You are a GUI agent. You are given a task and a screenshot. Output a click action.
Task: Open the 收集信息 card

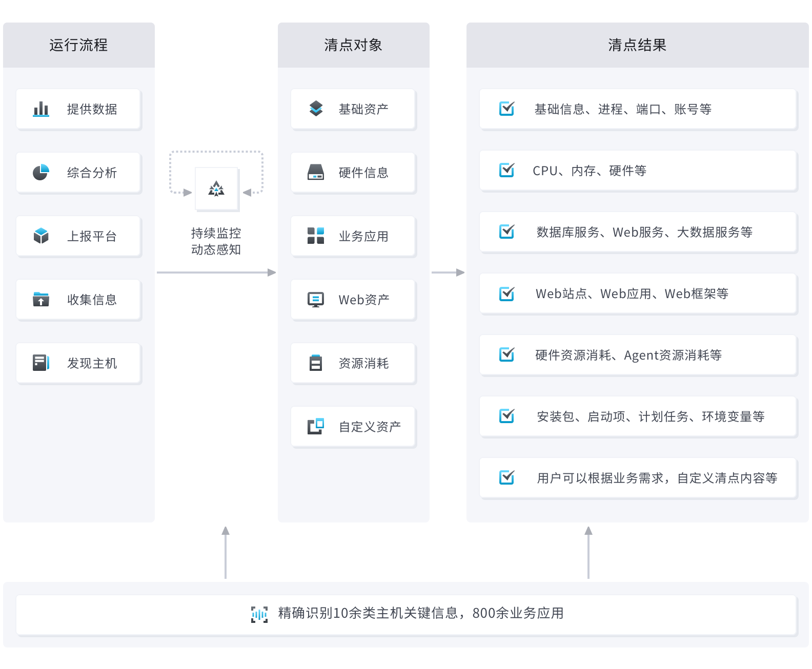click(x=78, y=300)
